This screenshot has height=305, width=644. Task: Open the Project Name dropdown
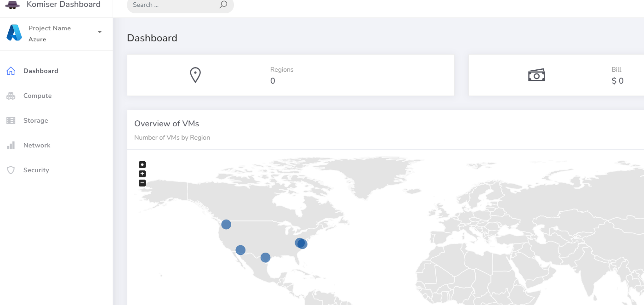pyautogui.click(x=50, y=28)
